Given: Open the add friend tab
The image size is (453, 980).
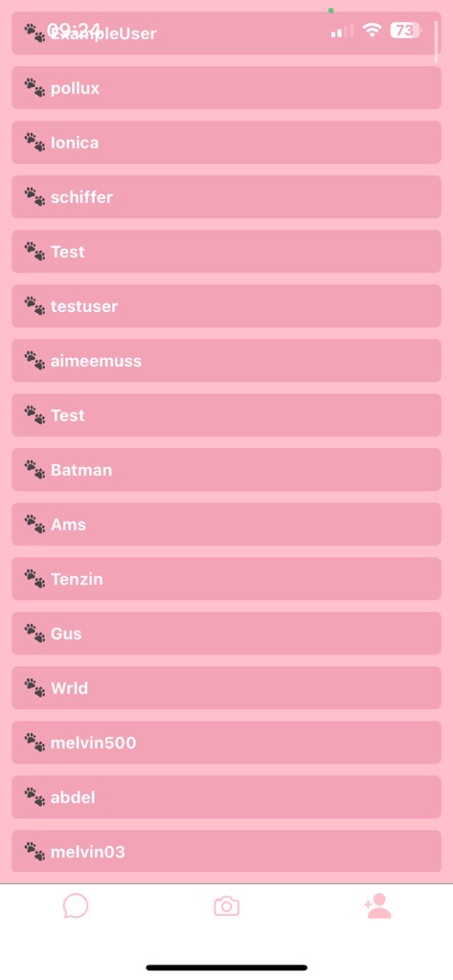Looking at the screenshot, I should pyautogui.click(x=378, y=905).
